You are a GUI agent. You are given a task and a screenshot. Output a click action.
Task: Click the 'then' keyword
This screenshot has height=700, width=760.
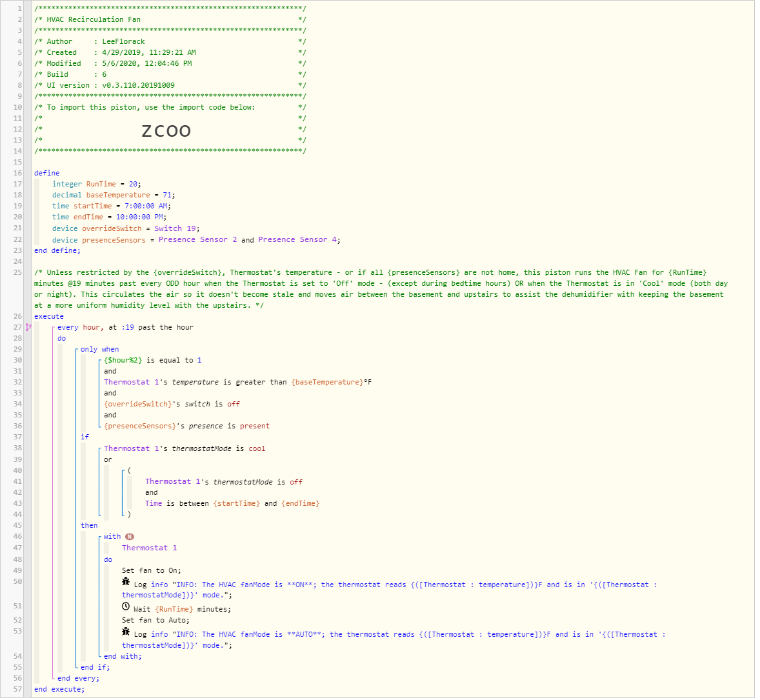pos(89,526)
